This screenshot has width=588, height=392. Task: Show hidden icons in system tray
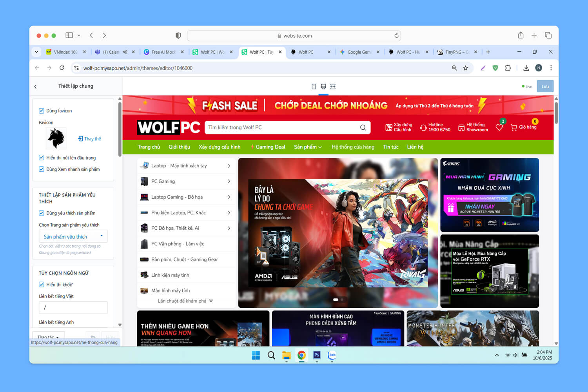[497, 355]
